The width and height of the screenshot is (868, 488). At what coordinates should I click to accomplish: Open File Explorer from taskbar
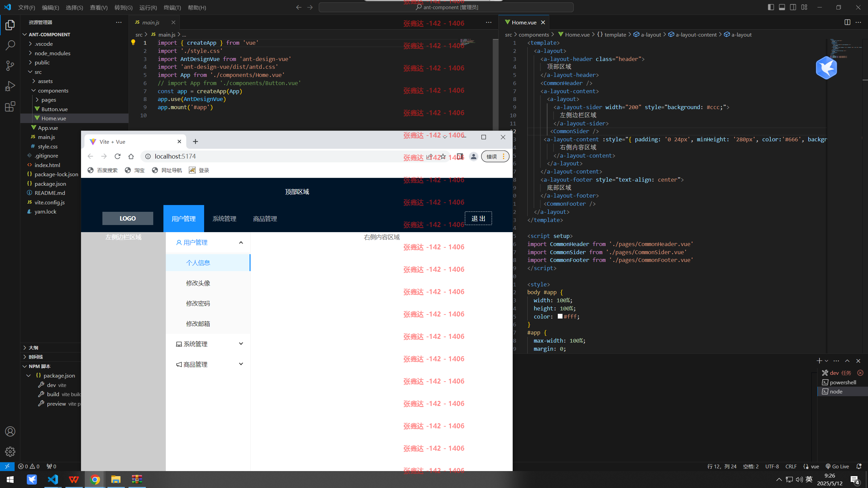point(116,480)
